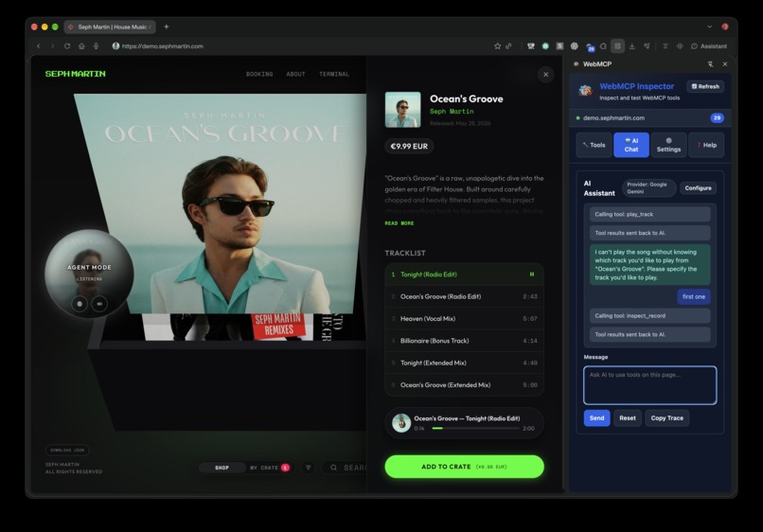This screenshot has height=532, width=763.
Task: Click the 'Calling tool: play_track' entry
Action: 649,214
